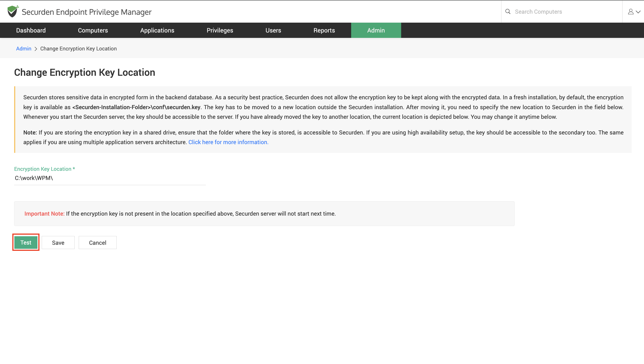Click the Securden Endpoint Privilege Manager title
Screen dimensions: 644x364
pos(87,12)
